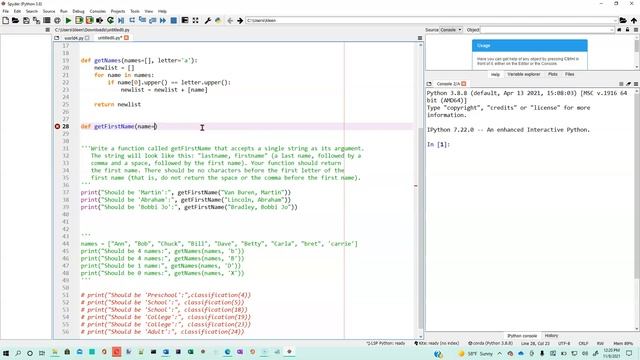Viewport: 640px width, 360px height.
Task: Re-run the last script
Action: 110,20
